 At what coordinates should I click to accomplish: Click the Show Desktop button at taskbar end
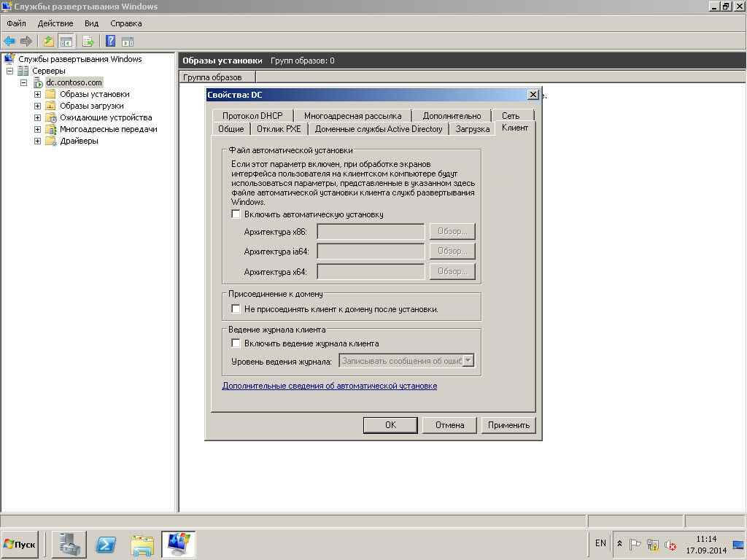[739, 544]
